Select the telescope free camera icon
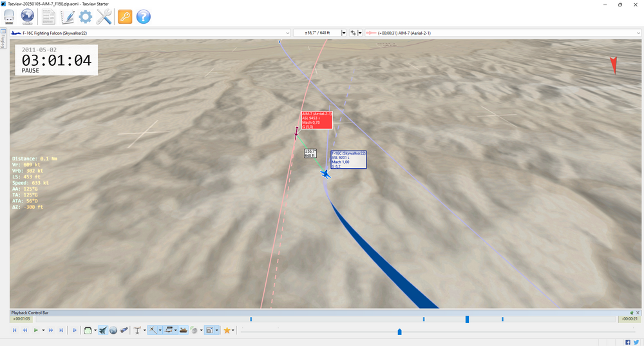 pyautogui.click(x=124, y=330)
